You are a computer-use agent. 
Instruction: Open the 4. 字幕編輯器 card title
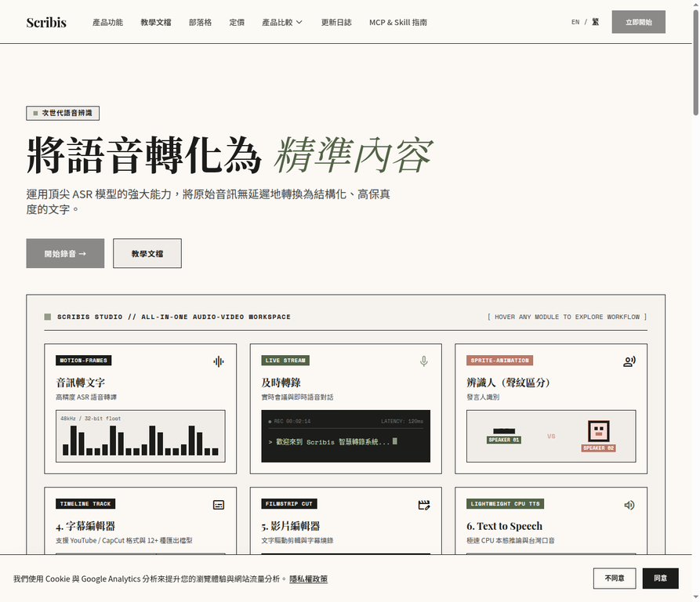[x=85, y=526]
